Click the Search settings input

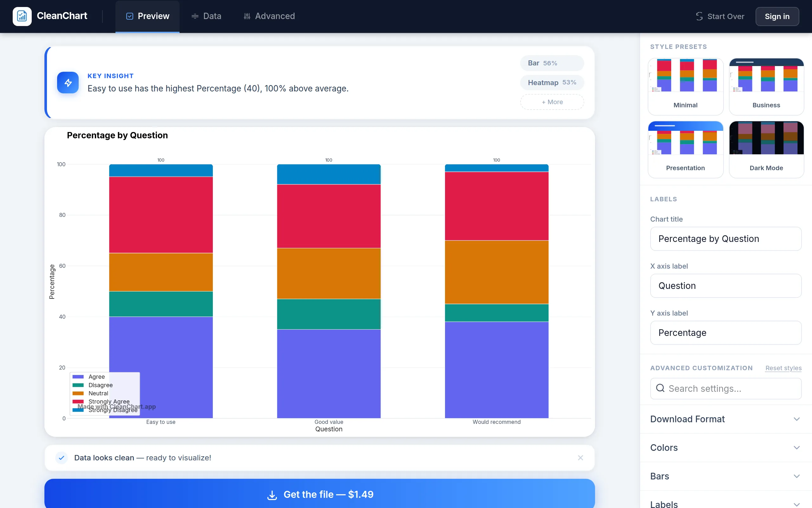coord(726,388)
